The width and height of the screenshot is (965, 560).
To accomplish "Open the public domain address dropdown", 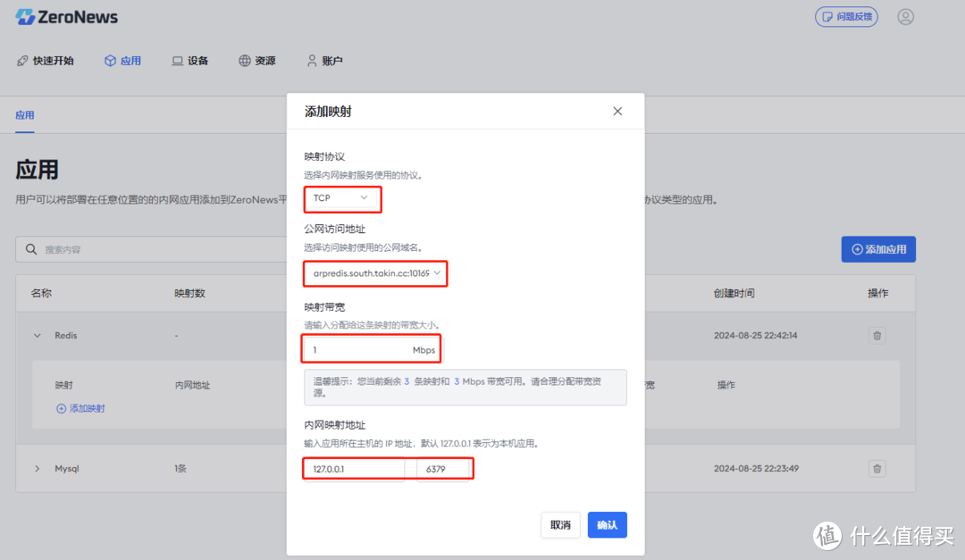I will [374, 274].
